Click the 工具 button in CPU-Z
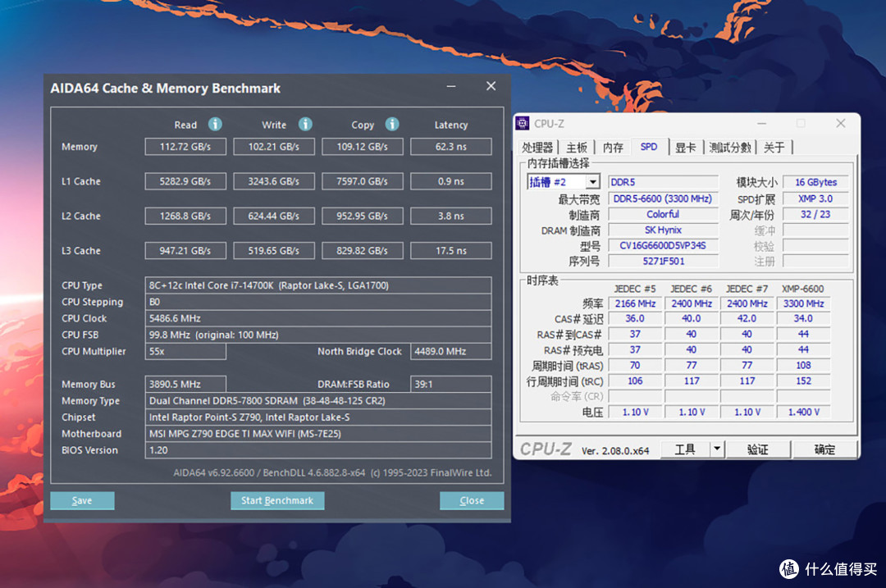886x588 pixels. tap(685, 449)
